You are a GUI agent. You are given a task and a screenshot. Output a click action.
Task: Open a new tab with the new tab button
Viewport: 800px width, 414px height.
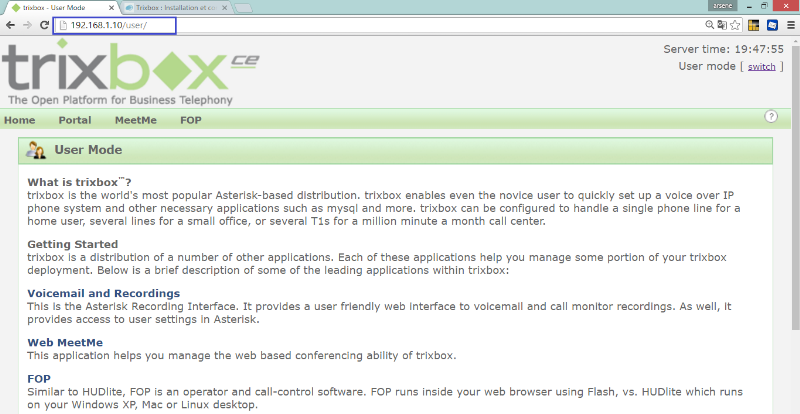(x=243, y=8)
